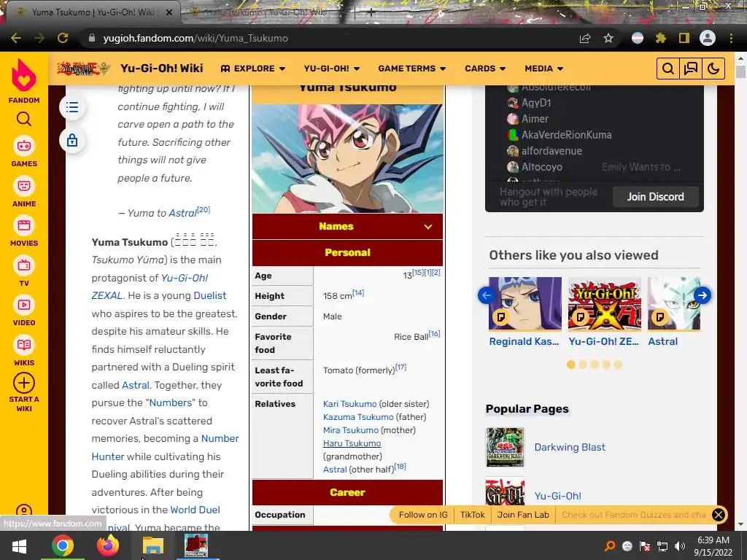Open Chrome extensions puzzle icon
Screen dimensions: 747x560
[660, 38]
